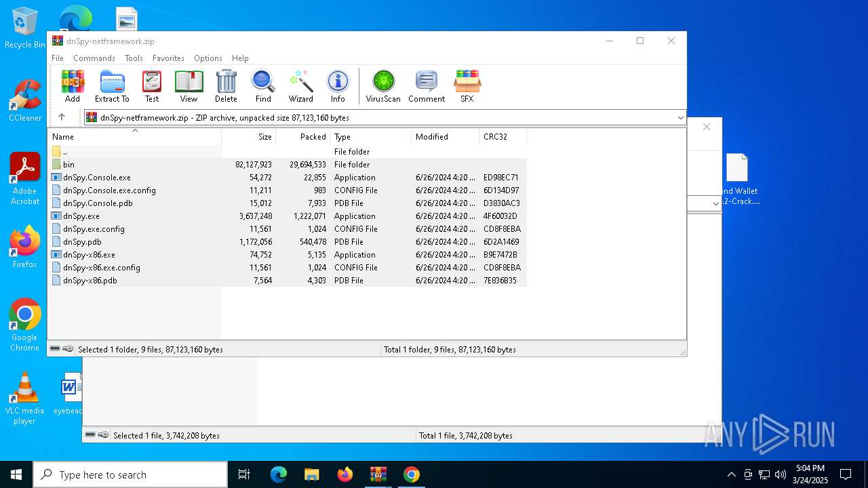Open Microsoft Edge from taskbar
Viewport: 868px width, 488px height.
click(x=279, y=474)
